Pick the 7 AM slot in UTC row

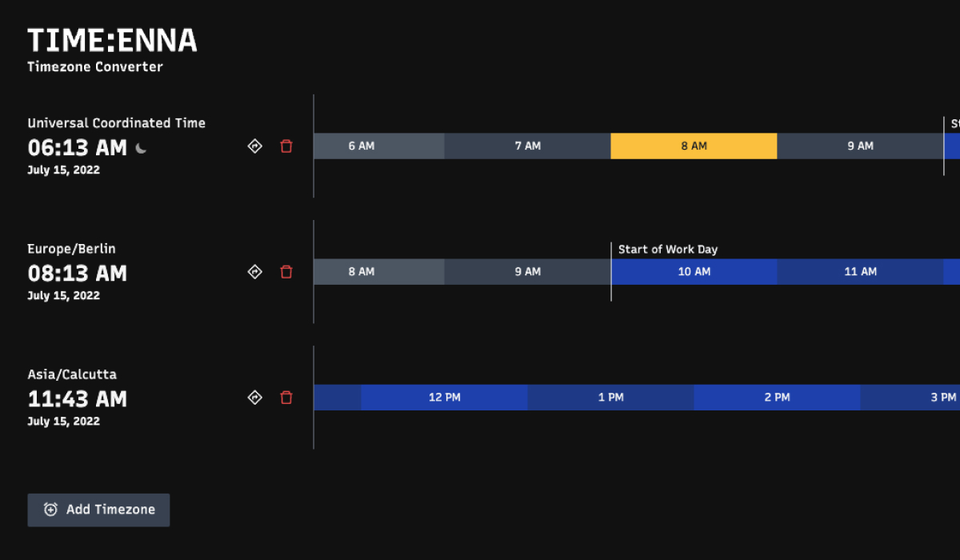(527, 146)
